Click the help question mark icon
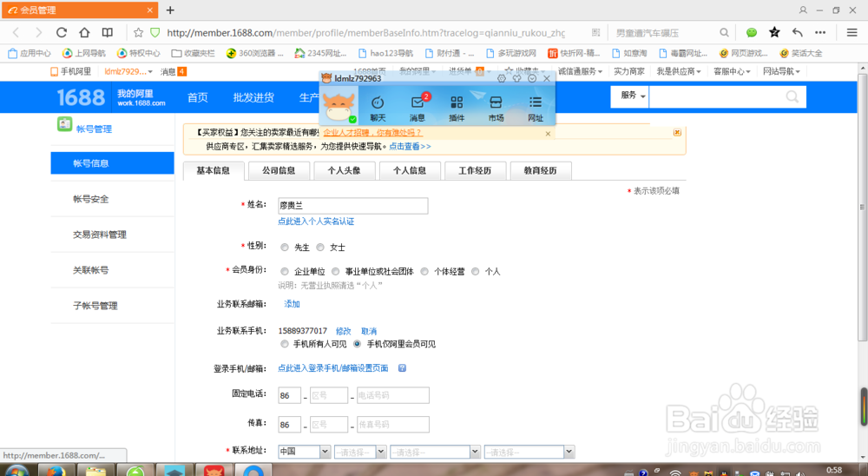This screenshot has width=868, height=476. coord(403,368)
